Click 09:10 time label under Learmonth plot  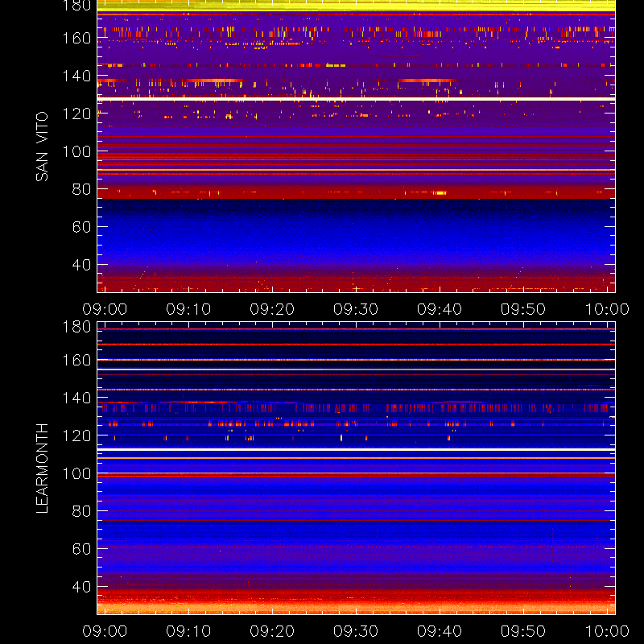pos(188,631)
